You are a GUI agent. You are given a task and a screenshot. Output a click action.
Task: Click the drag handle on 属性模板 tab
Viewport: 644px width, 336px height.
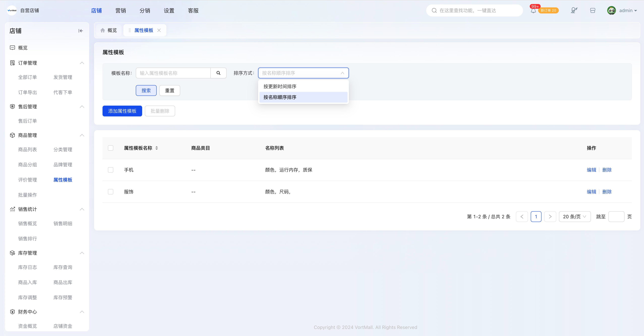click(x=130, y=30)
